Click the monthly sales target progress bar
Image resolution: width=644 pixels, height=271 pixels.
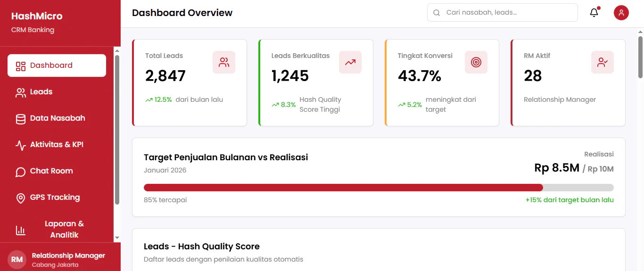click(379, 188)
